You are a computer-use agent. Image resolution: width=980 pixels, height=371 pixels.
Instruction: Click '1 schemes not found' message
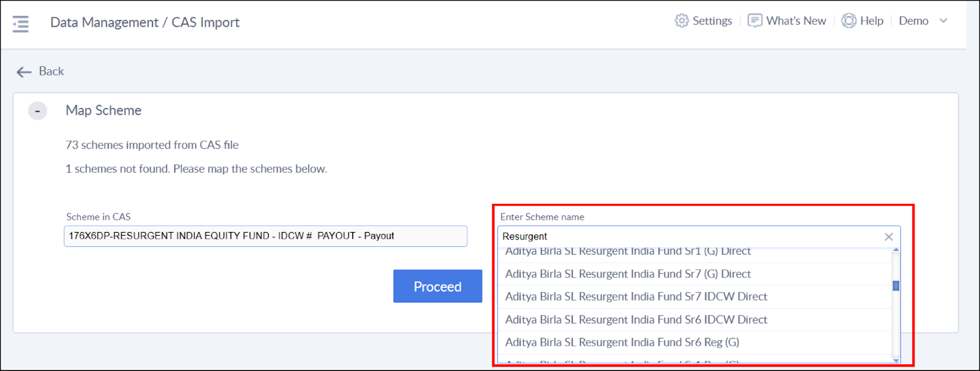click(196, 169)
